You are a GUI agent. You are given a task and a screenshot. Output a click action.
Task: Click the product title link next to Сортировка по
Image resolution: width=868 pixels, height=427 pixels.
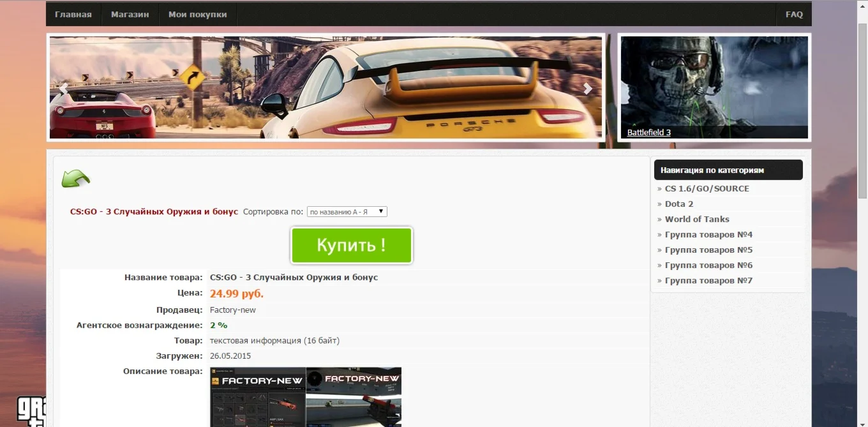[x=154, y=211]
